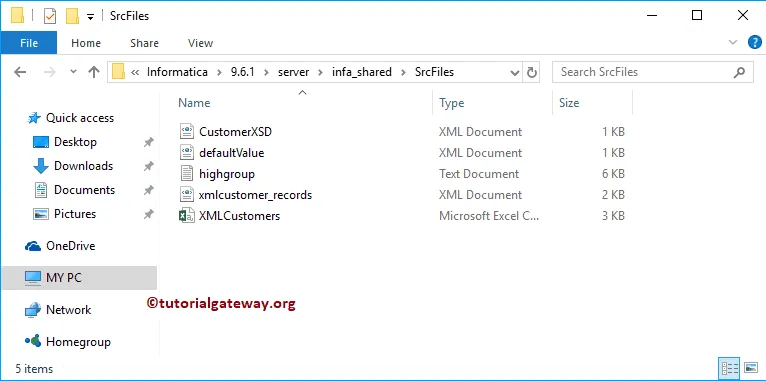Select the file named CustomerXSD
The image size is (766, 381).
tap(235, 132)
